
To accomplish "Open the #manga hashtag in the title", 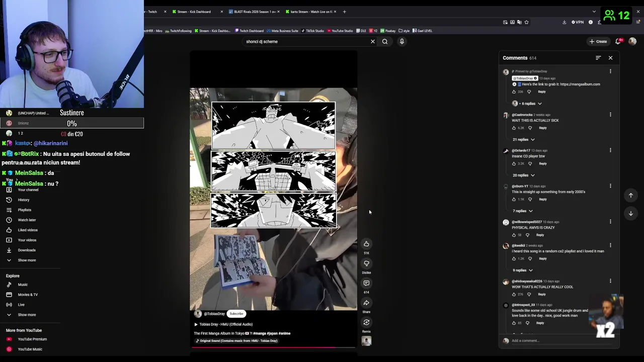I will pyautogui.click(x=259, y=333).
